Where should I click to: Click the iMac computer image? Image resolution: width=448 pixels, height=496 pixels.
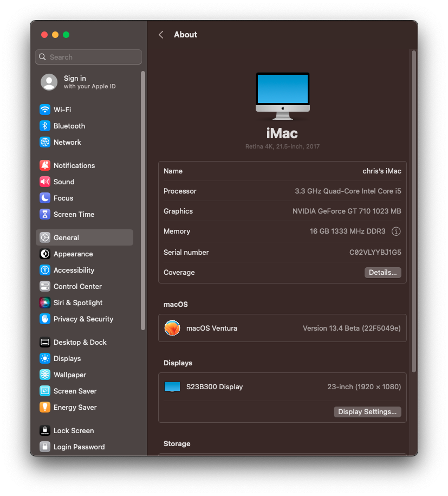(283, 96)
